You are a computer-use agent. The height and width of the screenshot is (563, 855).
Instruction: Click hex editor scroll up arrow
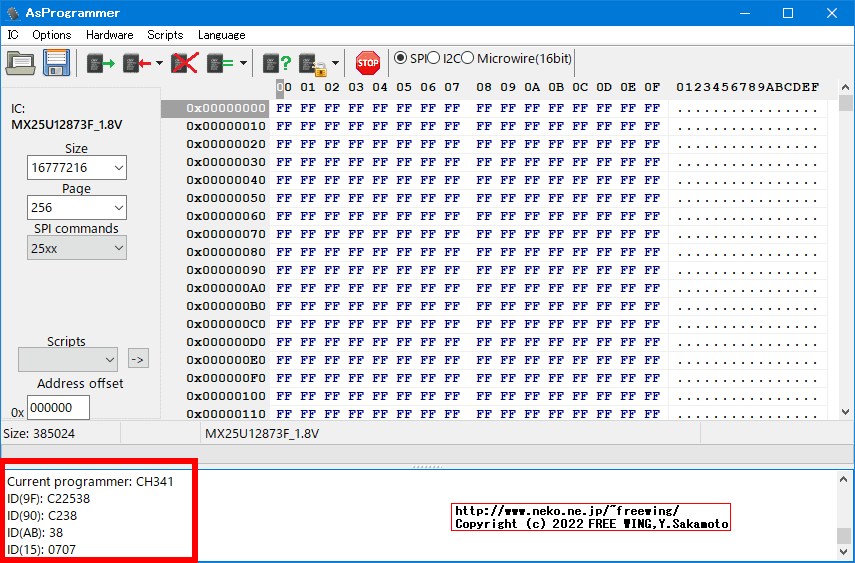[x=846, y=87]
